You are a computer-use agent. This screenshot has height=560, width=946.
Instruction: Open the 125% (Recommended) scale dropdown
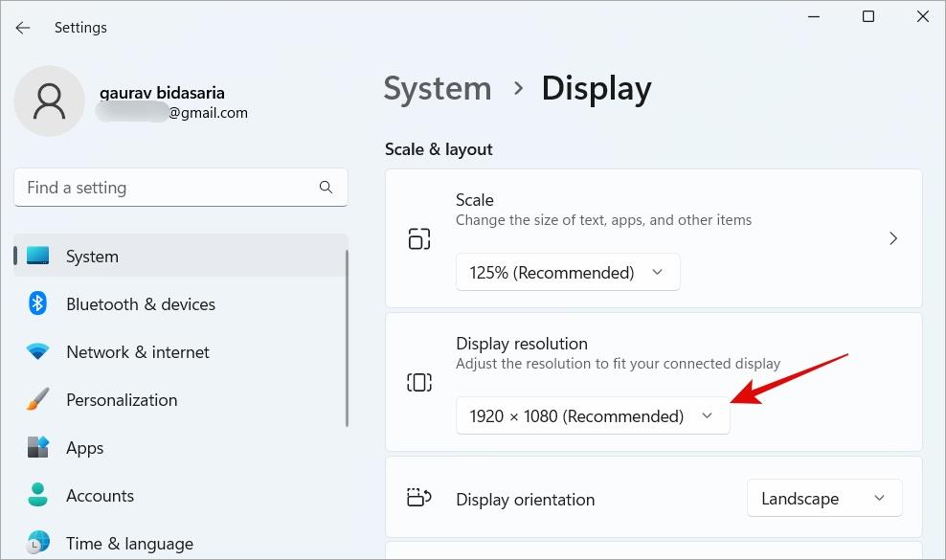[x=568, y=272]
